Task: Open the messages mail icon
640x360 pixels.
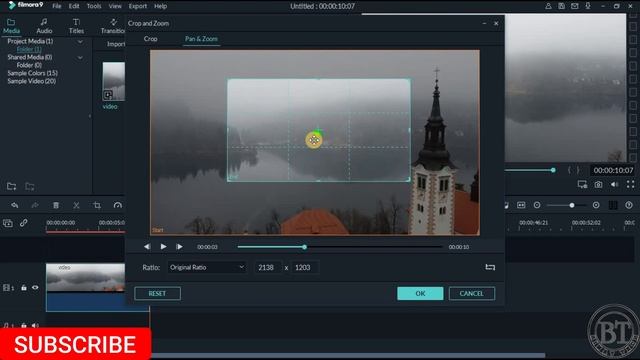Action: coord(575,6)
